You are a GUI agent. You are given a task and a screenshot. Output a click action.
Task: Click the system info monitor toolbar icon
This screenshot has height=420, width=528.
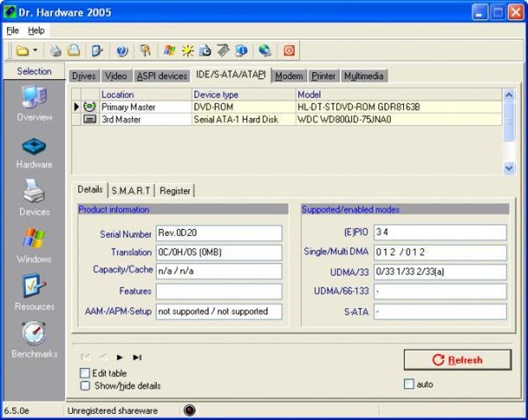click(241, 51)
